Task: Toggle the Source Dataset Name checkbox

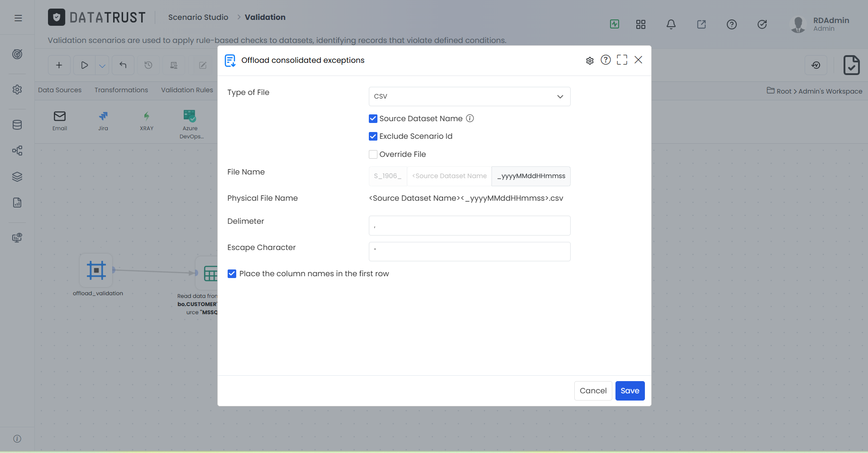Action: [373, 118]
